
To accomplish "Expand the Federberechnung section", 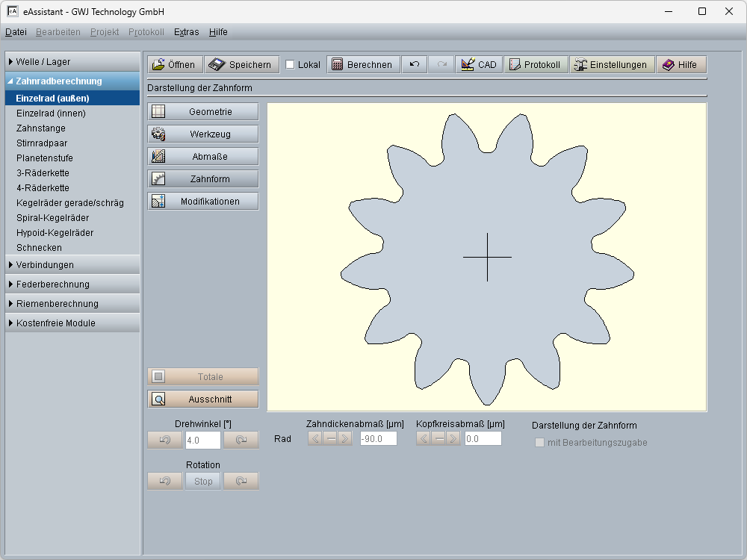I will pyautogui.click(x=72, y=284).
